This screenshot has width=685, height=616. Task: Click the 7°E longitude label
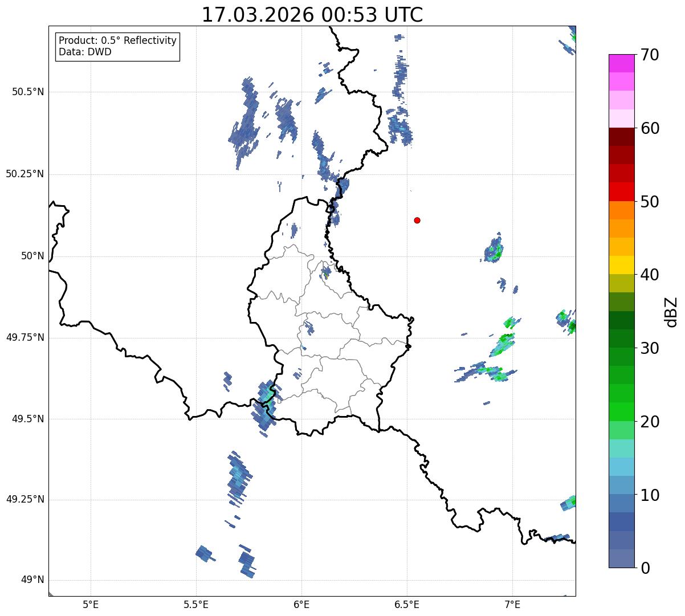click(512, 604)
